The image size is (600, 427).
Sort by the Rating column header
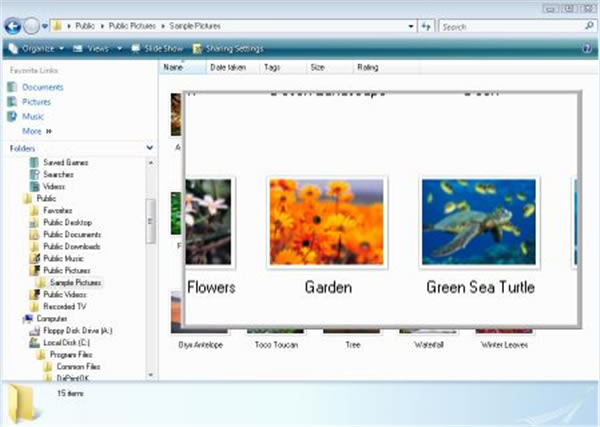click(367, 67)
